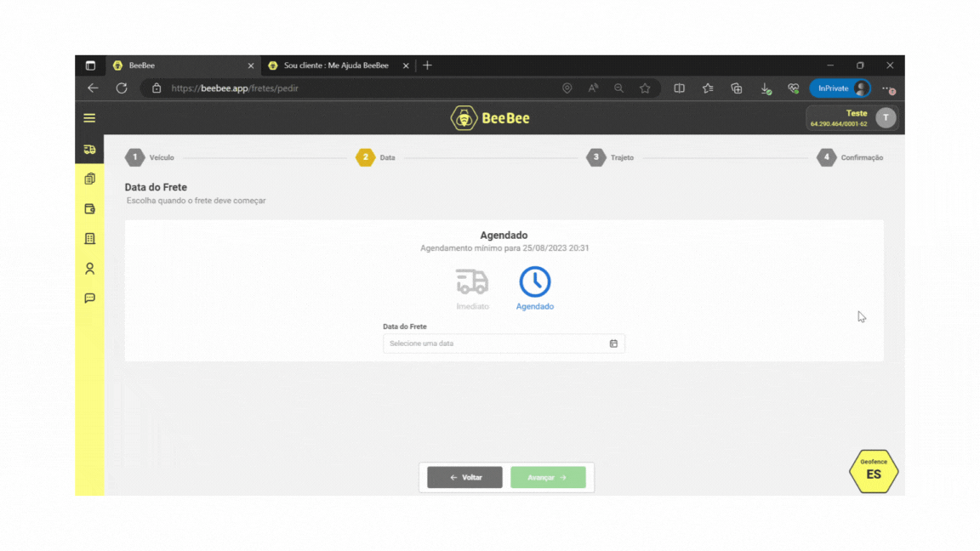Screen dimensions: 980x551
Task: Choose the Imediato truck option
Action: pyautogui.click(x=472, y=289)
